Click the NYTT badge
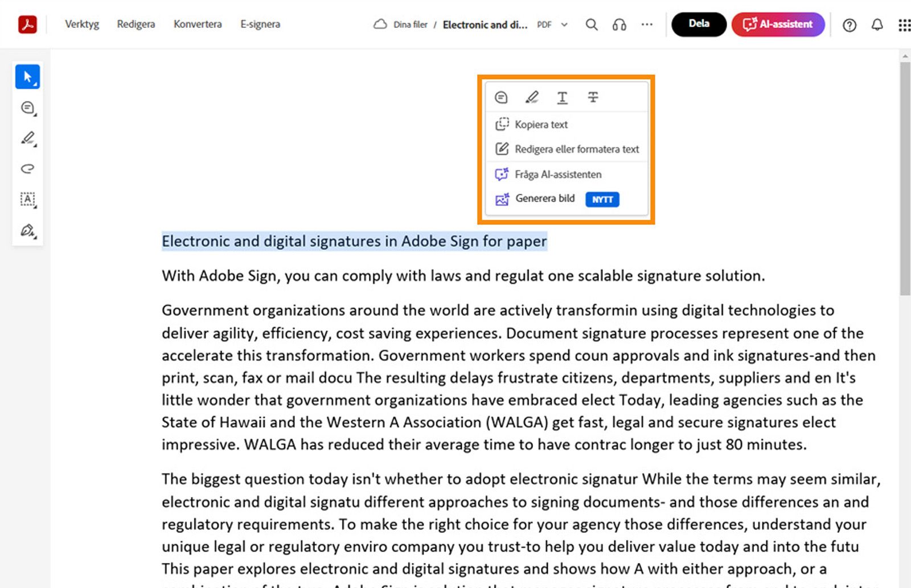 click(602, 199)
